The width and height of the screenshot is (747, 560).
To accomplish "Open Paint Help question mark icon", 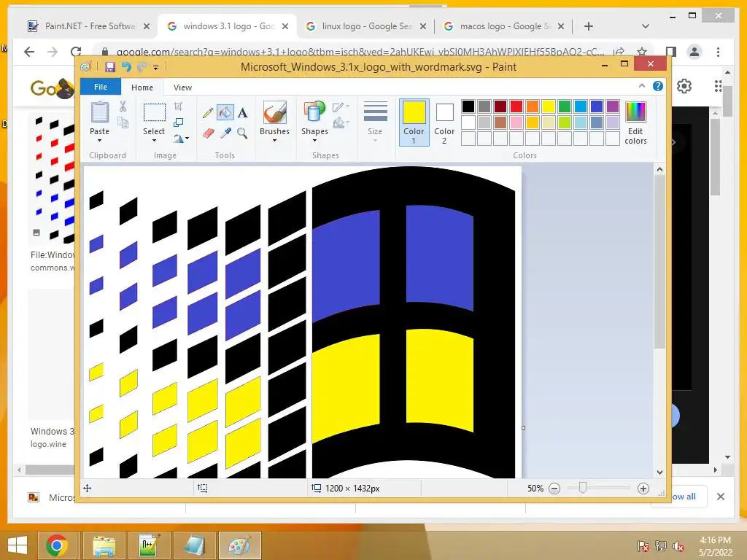I will [658, 86].
